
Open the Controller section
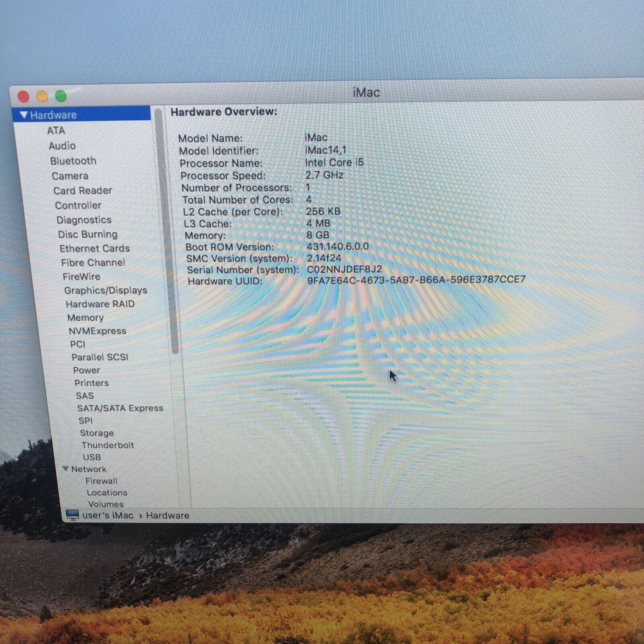[78, 205]
